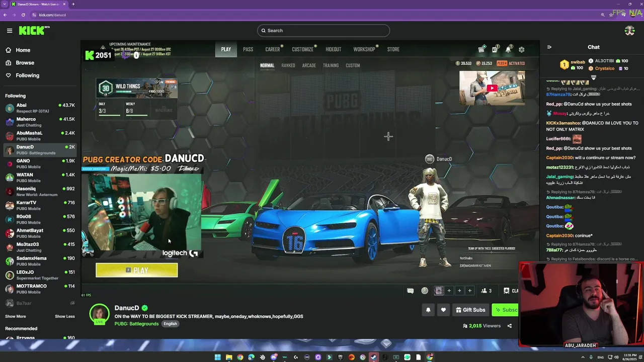The height and width of the screenshot is (362, 644).
Task: Open KarrarTV channel in following list
Action: pyautogui.click(x=40, y=206)
